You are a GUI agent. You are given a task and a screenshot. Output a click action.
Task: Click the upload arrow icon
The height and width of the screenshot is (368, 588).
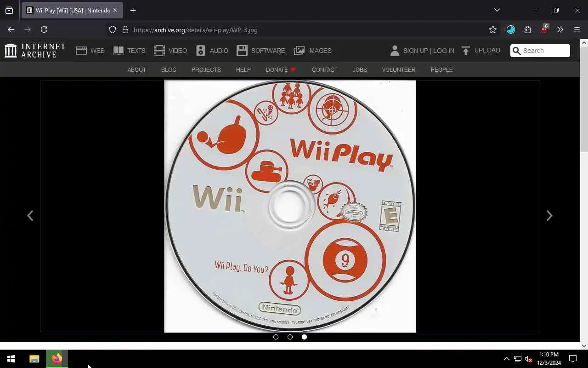point(466,51)
